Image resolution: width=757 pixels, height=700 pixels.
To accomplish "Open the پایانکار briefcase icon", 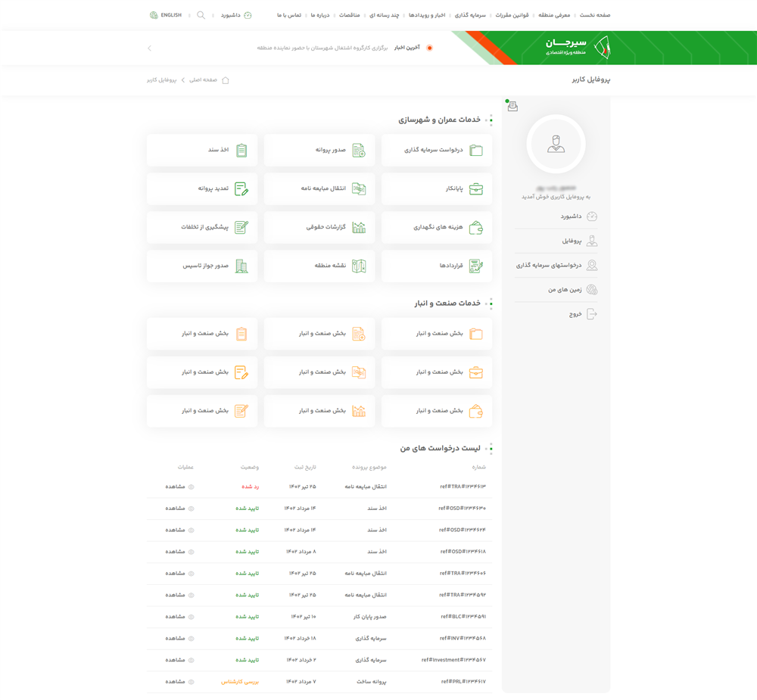I will click(x=476, y=188).
